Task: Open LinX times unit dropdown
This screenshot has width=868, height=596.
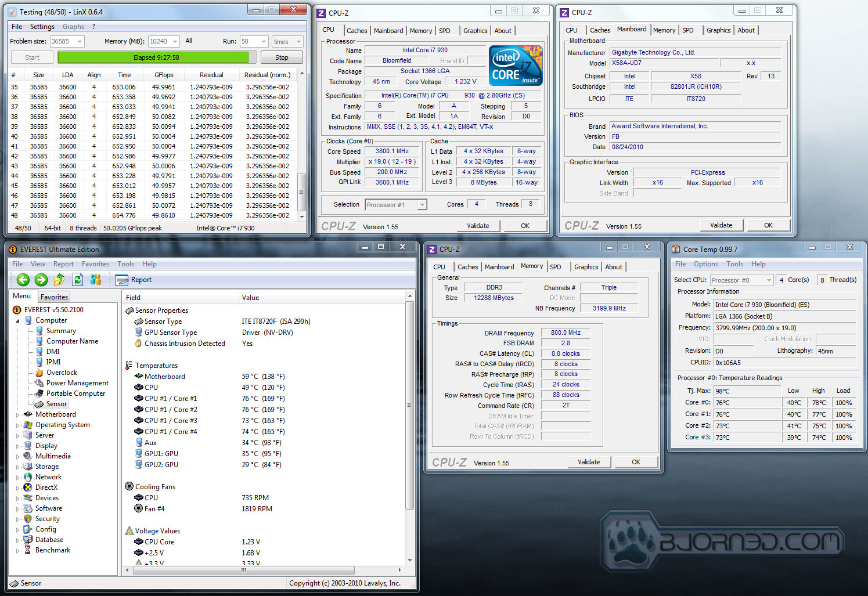Action: (x=298, y=41)
